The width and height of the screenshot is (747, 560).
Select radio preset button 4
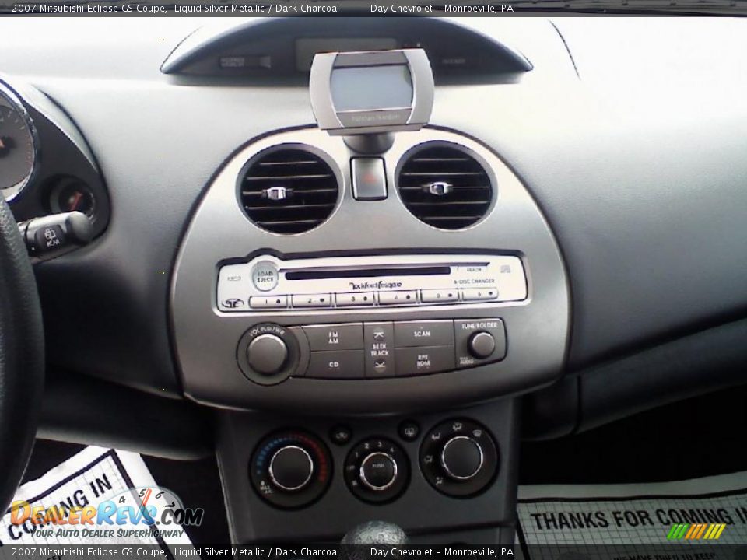(398, 298)
